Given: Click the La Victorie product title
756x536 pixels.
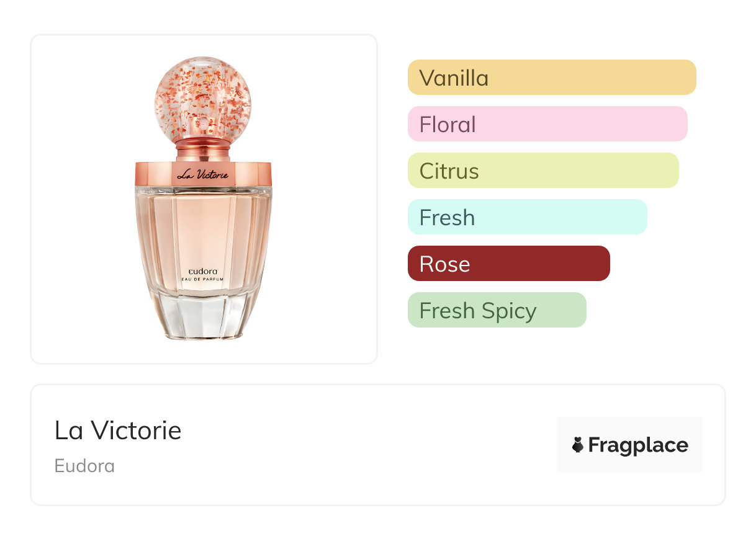Looking at the screenshot, I should click(x=118, y=431).
